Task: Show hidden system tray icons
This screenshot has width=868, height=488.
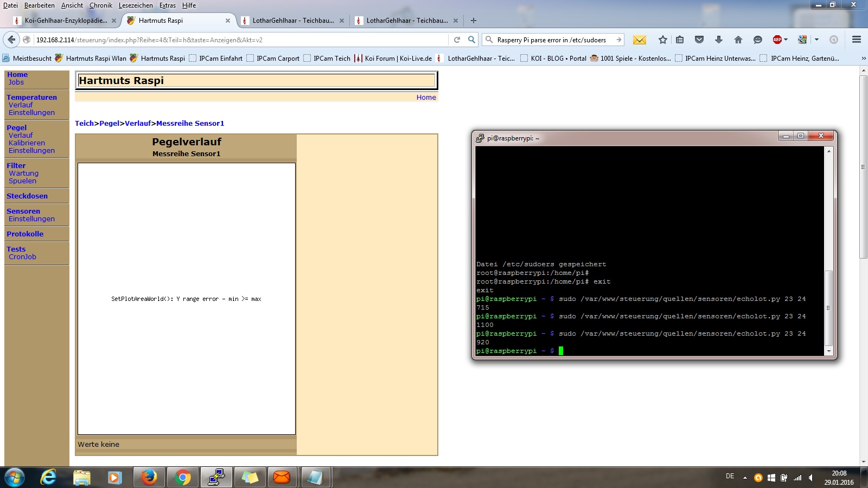Action: [745, 478]
